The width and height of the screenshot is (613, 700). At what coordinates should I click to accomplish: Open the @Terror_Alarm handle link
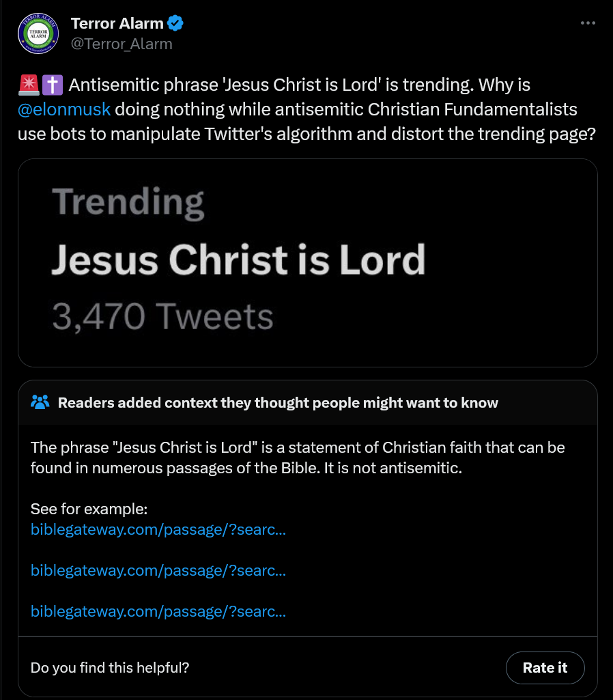(122, 44)
